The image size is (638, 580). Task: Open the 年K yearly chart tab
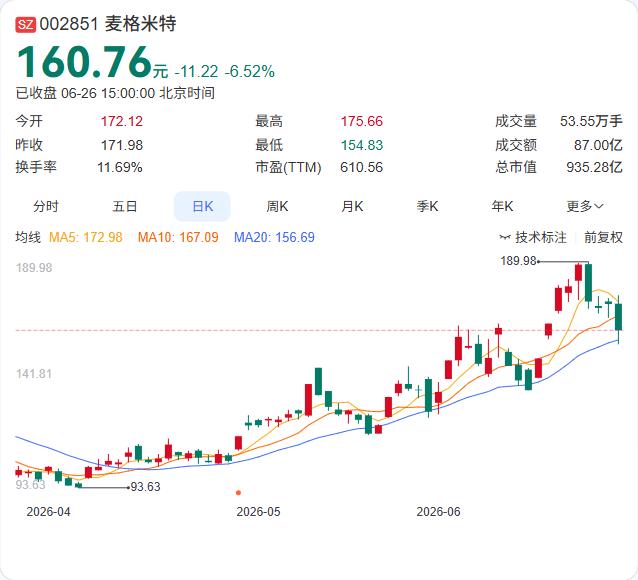[x=502, y=206]
